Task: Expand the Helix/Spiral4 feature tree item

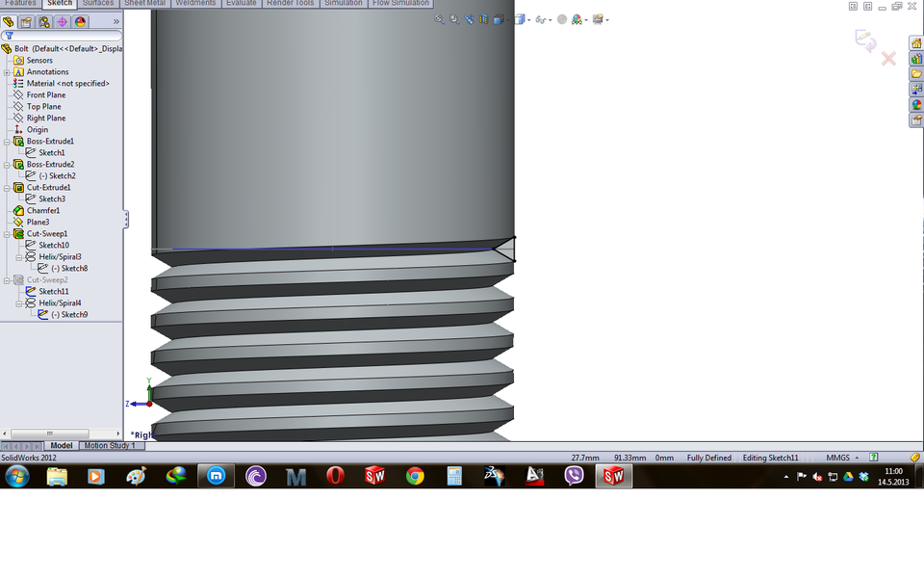Action: [x=17, y=302]
